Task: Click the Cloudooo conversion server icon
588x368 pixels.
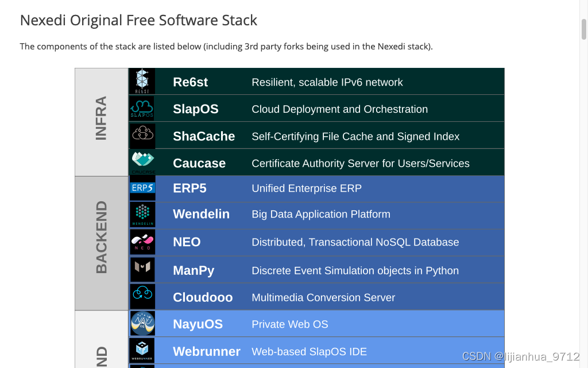Action: click(x=142, y=296)
